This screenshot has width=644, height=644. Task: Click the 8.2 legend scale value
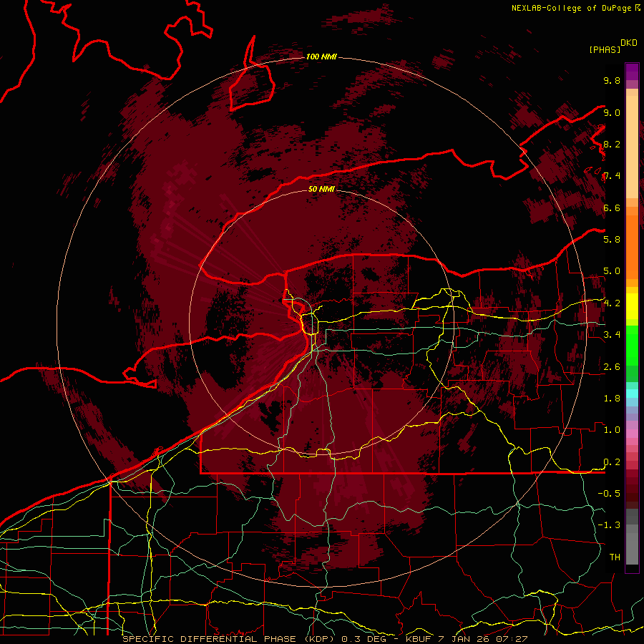pos(612,144)
